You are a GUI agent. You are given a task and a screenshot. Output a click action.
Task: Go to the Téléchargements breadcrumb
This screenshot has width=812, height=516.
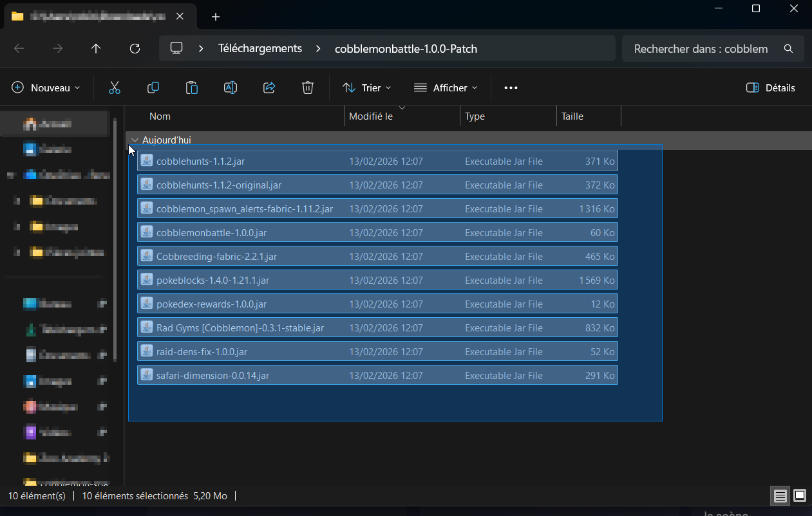point(260,48)
